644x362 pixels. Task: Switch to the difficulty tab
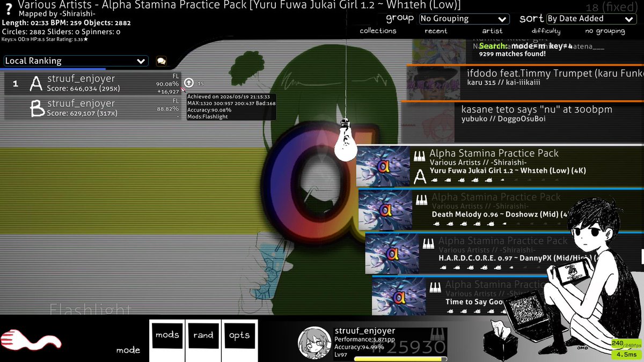click(546, 31)
